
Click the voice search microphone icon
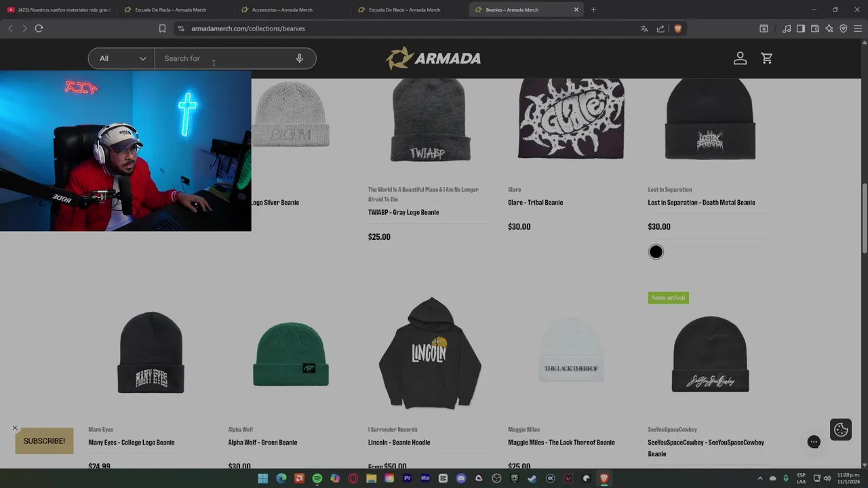[x=299, y=58]
